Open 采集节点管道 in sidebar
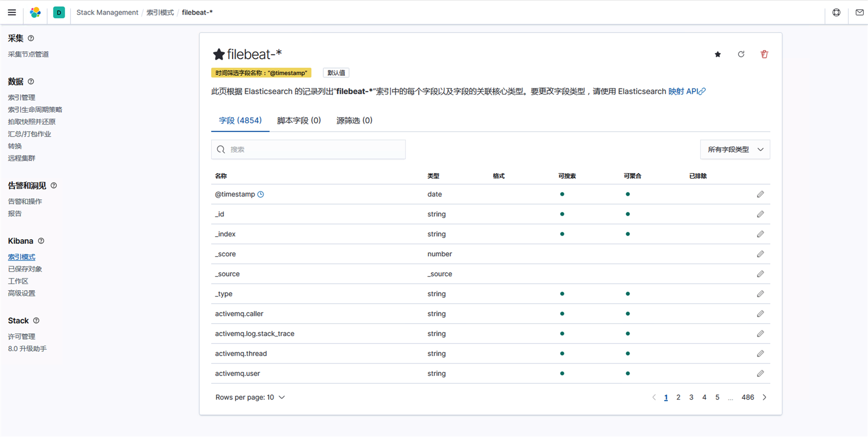Viewport: 868px width, 437px height. click(28, 54)
